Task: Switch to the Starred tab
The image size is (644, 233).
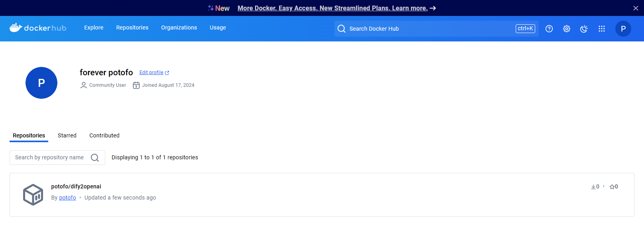Action: (x=67, y=135)
